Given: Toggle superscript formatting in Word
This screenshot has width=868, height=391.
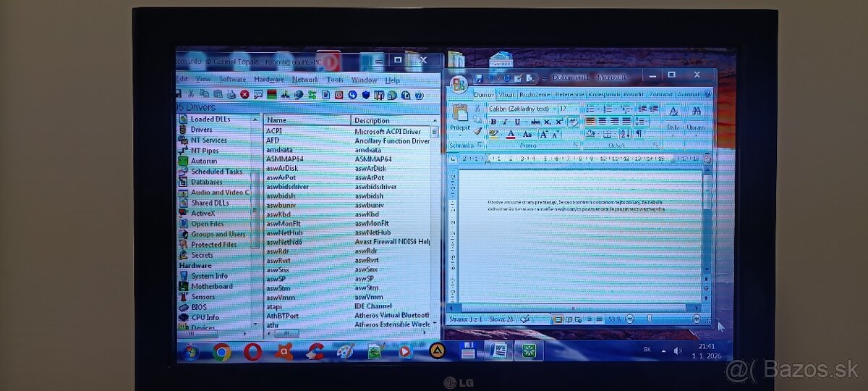Looking at the screenshot, I should pyautogui.click(x=559, y=122).
